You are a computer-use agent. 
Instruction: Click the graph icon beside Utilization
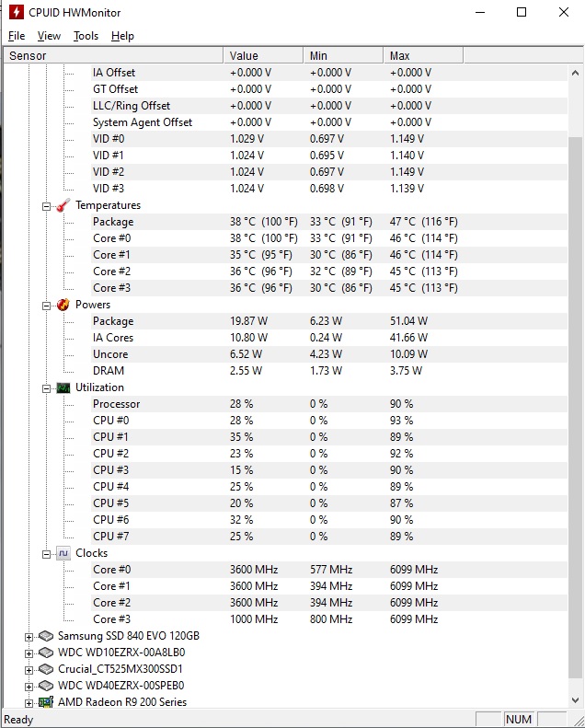(x=63, y=387)
